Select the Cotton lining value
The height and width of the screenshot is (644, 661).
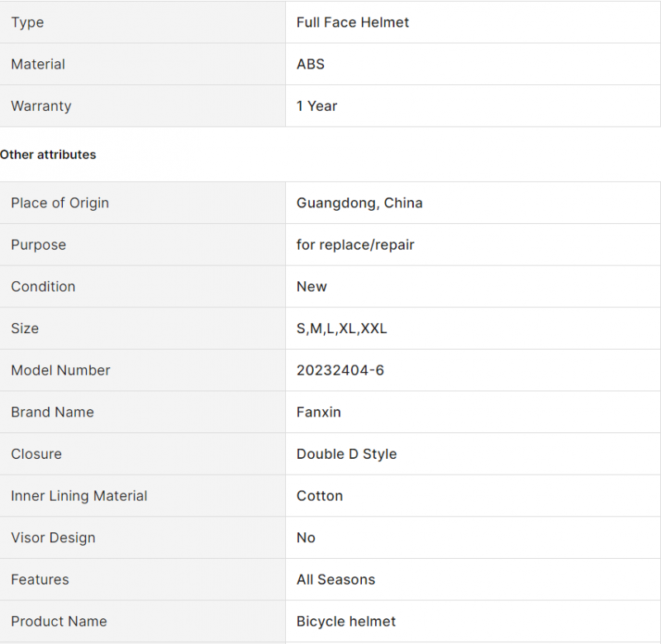(320, 495)
